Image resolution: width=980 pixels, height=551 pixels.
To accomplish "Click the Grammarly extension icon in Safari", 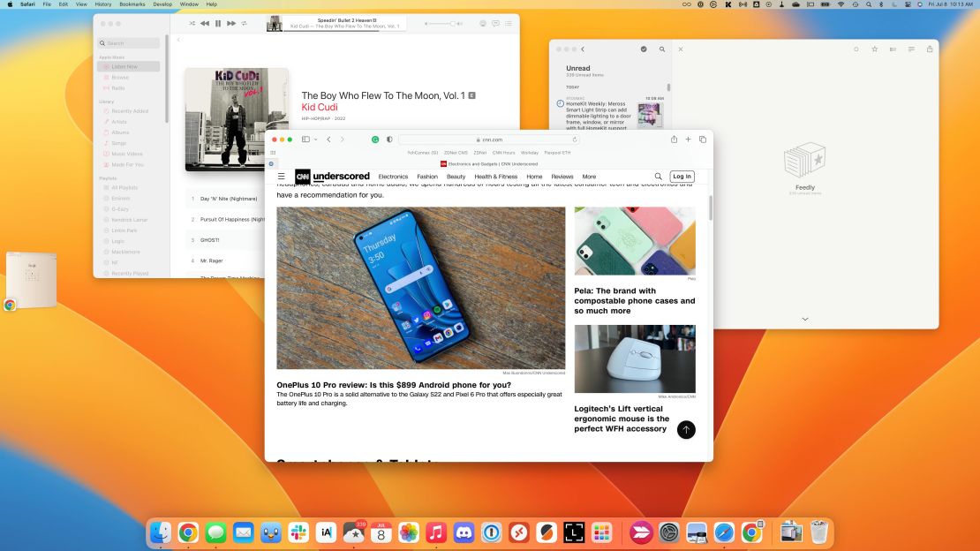I will (x=375, y=140).
